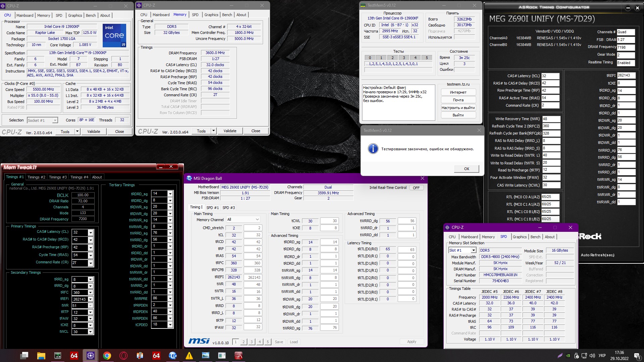Open Mainboard tab in top-left CPU-Z window

tap(25, 15)
